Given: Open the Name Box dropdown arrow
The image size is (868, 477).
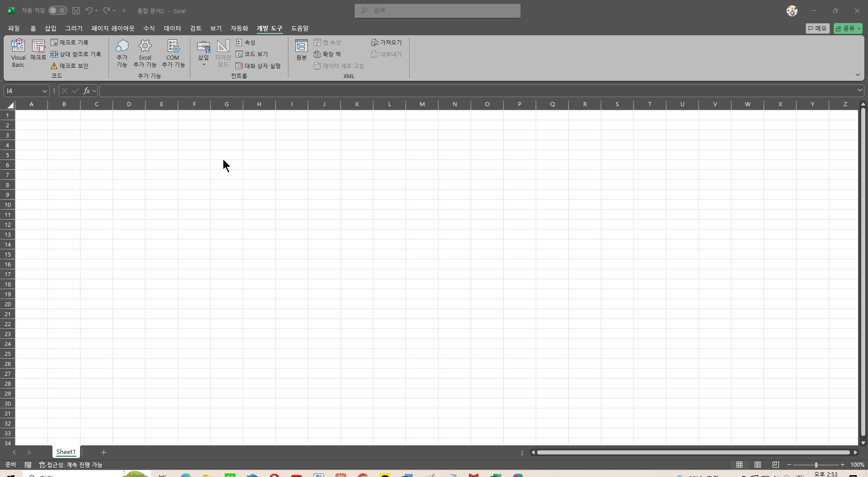Looking at the screenshot, I should [x=44, y=91].
